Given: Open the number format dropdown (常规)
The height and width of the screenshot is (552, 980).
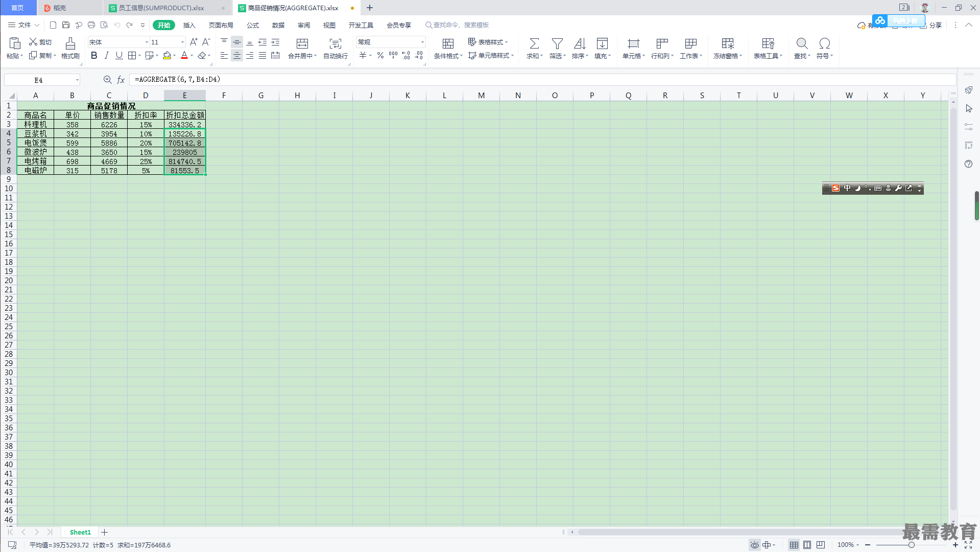Looking at the screenshot, I should (x=422, y=42).
